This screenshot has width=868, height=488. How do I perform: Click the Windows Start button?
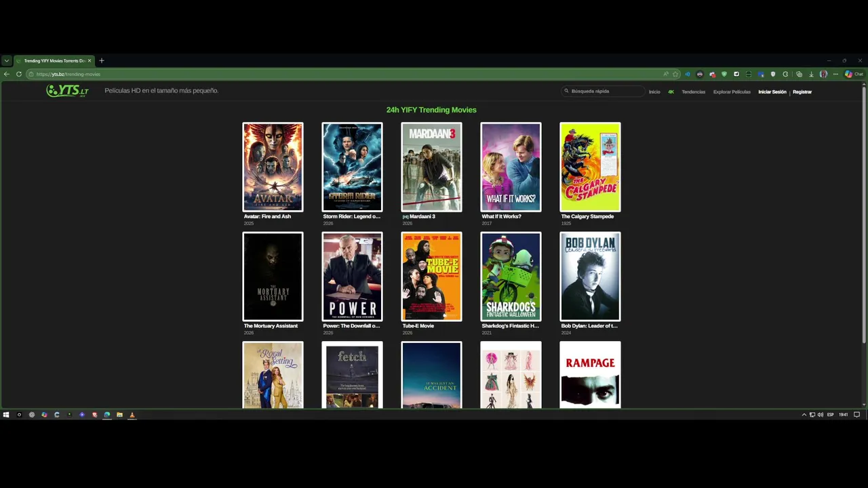6,415
